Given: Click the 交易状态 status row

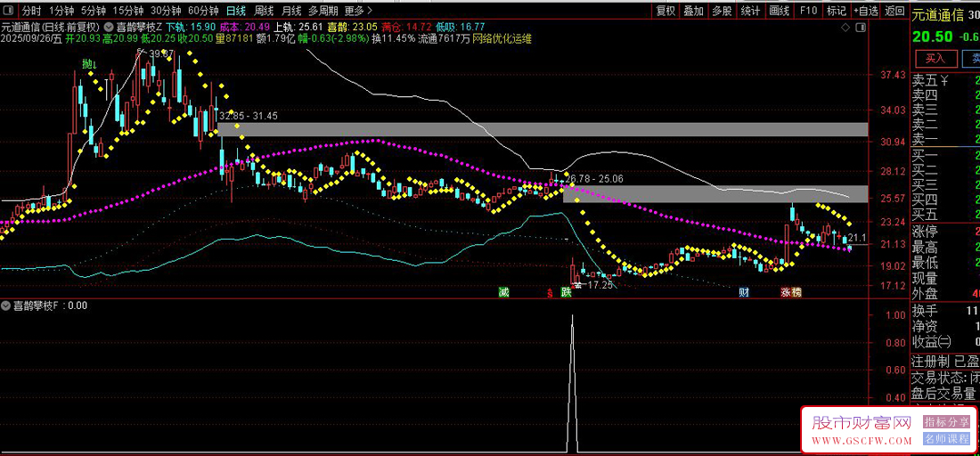Looking at the screenshot, I should coord(945,378).
